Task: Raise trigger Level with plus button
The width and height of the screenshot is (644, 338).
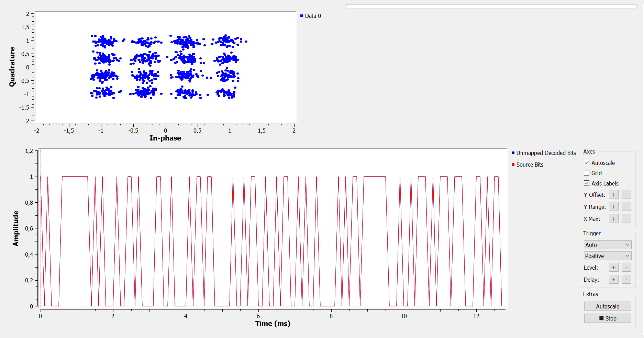Action: click(614, 268)
